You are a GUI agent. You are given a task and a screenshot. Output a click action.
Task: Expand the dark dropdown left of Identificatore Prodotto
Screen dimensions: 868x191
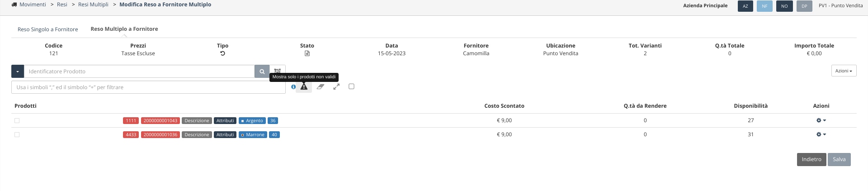tap(18, 72)
